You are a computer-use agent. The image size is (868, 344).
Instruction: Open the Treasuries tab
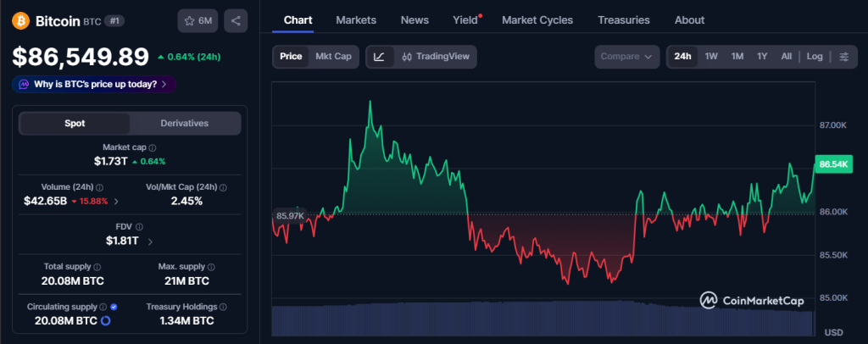click(x=624, y=19)
